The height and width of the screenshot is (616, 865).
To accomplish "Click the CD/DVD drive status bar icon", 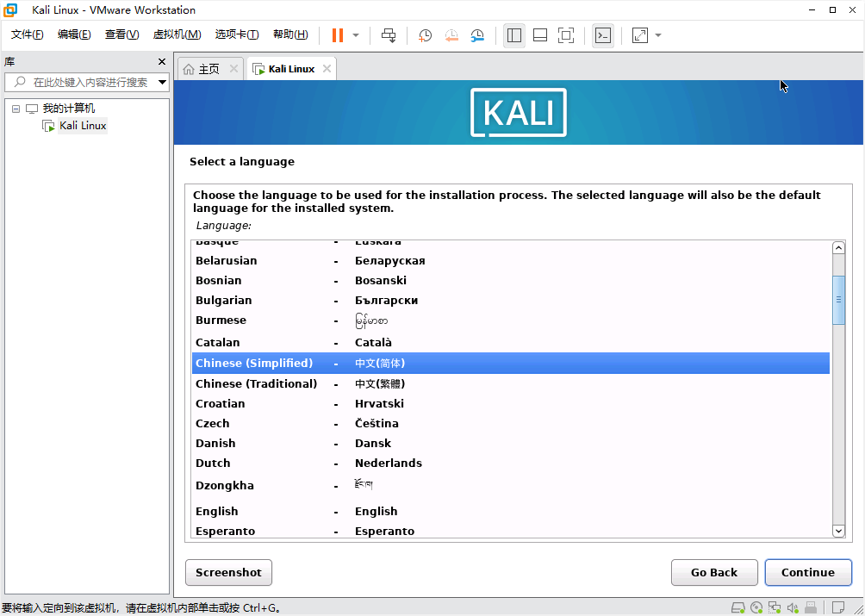I will [x=756, y=607].
